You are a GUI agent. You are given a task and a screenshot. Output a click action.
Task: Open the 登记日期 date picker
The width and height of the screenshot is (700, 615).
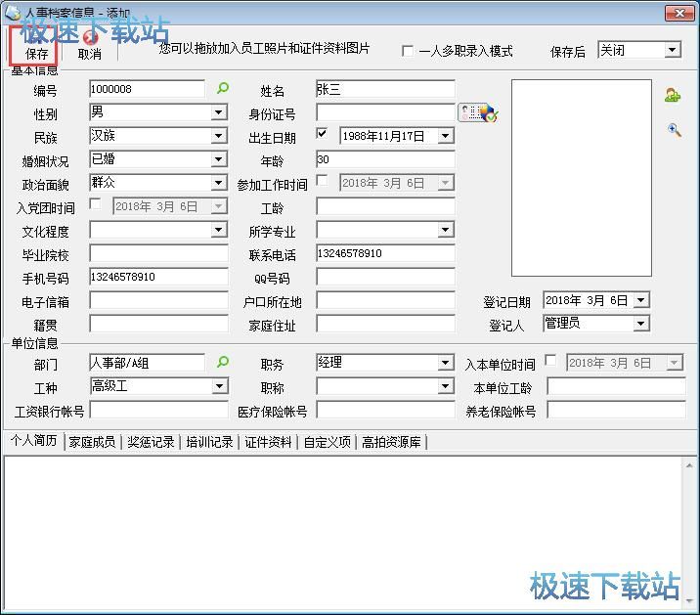(641, 300)
